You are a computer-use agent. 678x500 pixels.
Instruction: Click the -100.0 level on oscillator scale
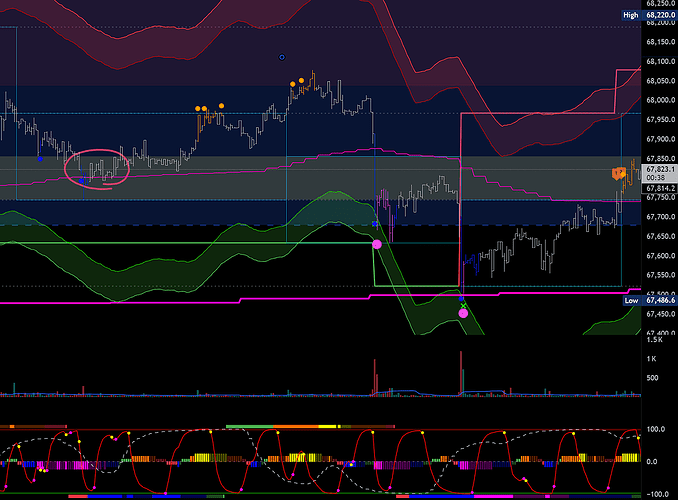click(658, 493)
